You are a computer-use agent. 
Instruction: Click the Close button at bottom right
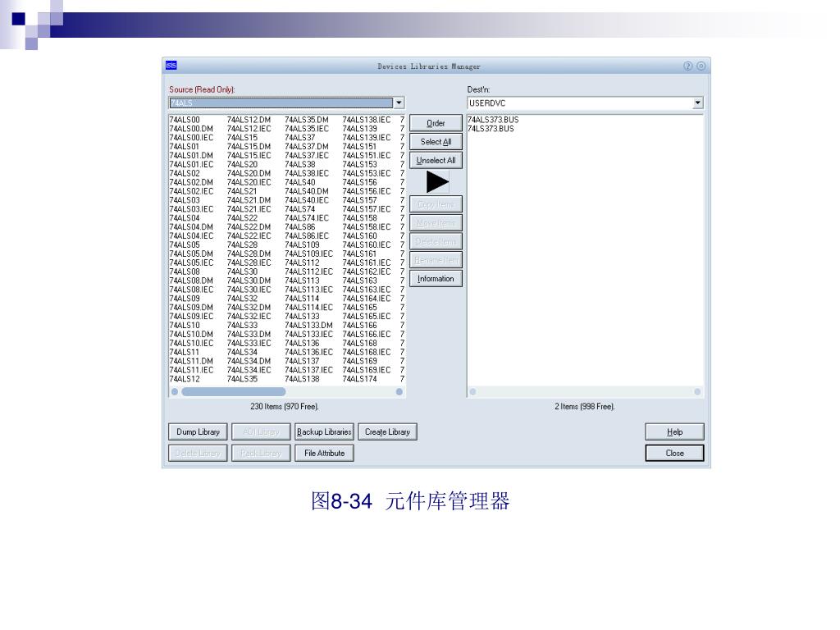(674, 453)
